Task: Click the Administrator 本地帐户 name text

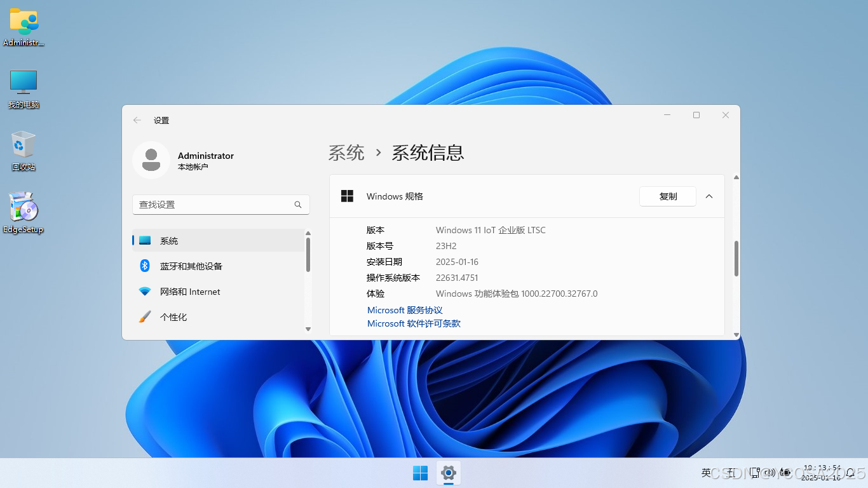Action: [206, 161]
